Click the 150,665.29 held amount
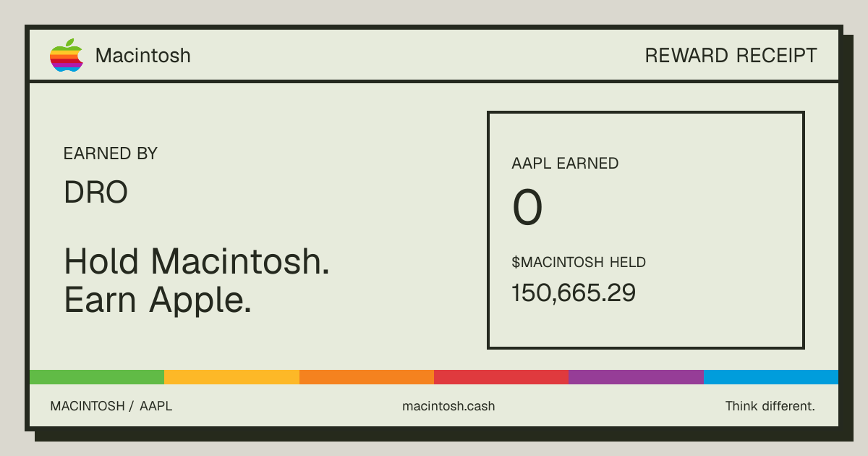This screenshot has width=868, height=456. pos(574,293)
